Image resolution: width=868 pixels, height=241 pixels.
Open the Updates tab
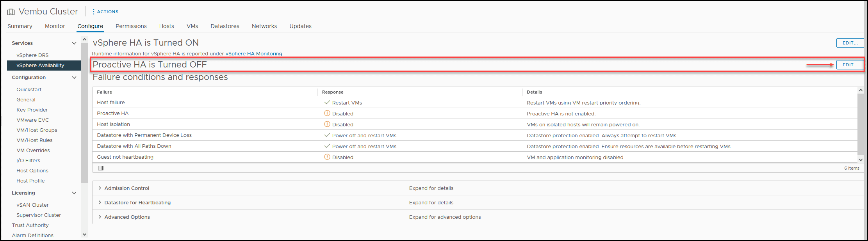301,26
